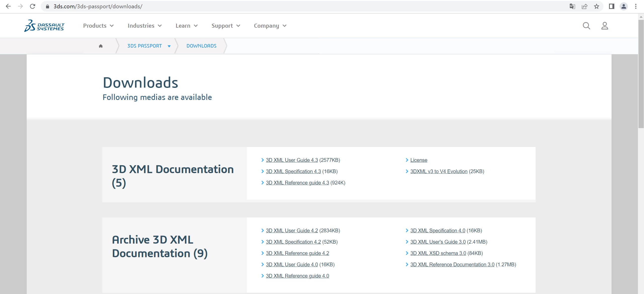Image resolution: width=644 pixels, height=294 pixels.
Task: Expand the Industries navigation dropdown
Action: click(x=145, y=26)
